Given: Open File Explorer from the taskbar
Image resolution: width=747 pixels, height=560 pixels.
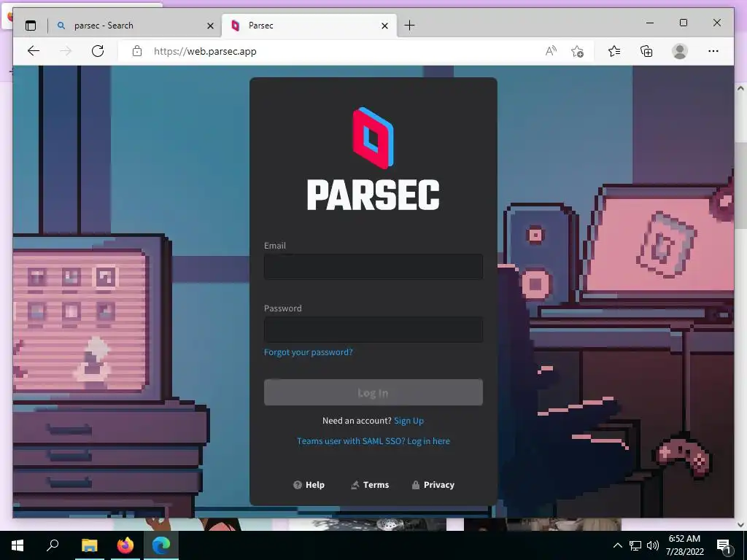Looking at the screenshot, I should [x=89, y=545].
